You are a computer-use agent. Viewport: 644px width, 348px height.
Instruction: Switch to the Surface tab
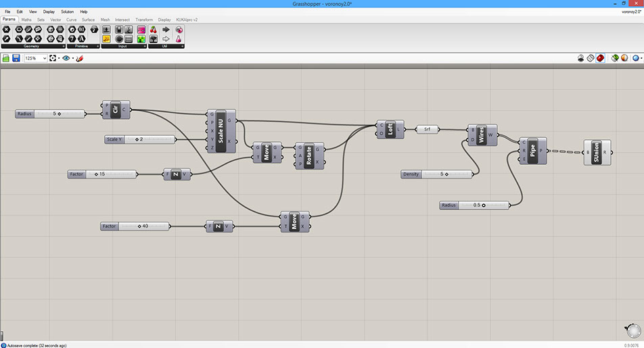tap(88, 20)
